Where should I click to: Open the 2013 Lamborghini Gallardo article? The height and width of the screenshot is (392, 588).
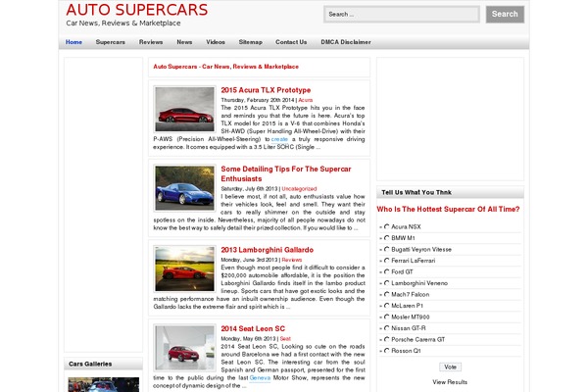(267, 250)
